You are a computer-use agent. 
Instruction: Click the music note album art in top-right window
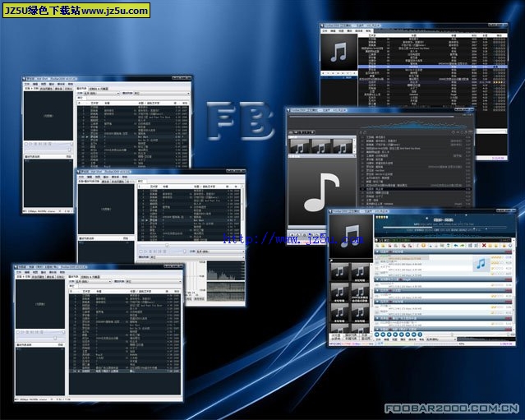339,53
